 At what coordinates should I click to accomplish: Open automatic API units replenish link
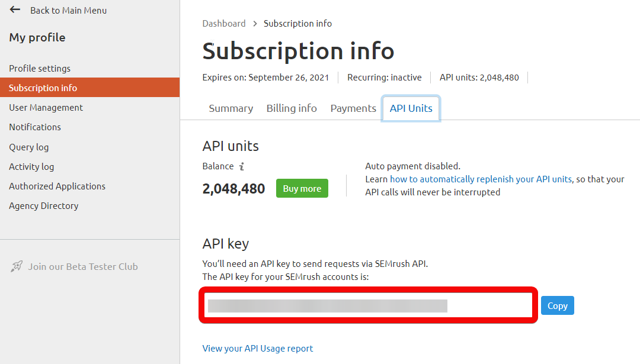[x=481, y=179]
